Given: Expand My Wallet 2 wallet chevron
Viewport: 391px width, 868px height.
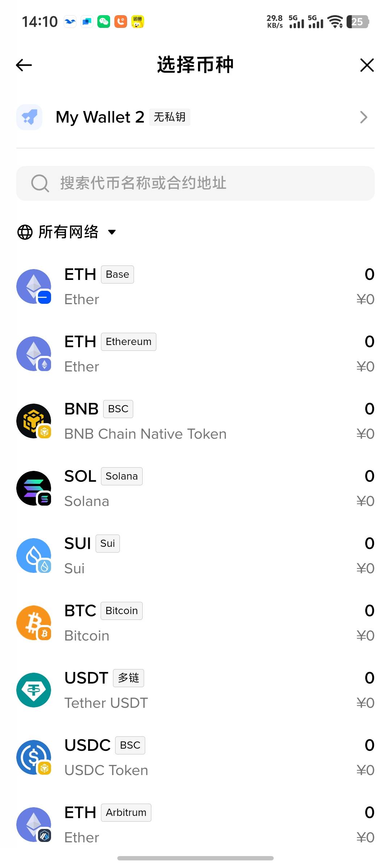Looking at the screenshot, I should pos(363,117).
